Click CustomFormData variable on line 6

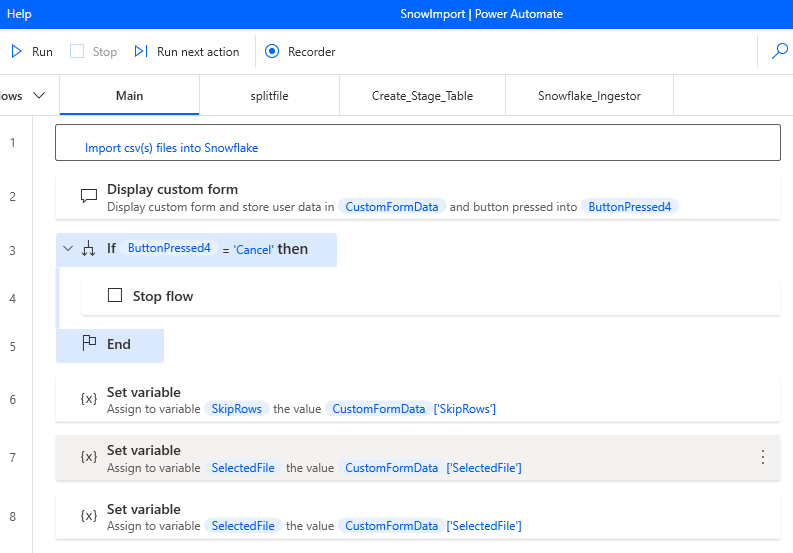tap(379, 409)
